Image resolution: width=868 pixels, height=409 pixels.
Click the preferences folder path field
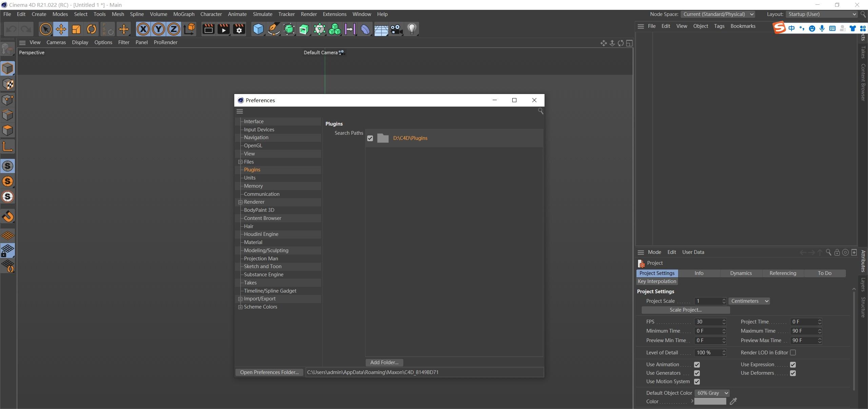coord(425,372)
